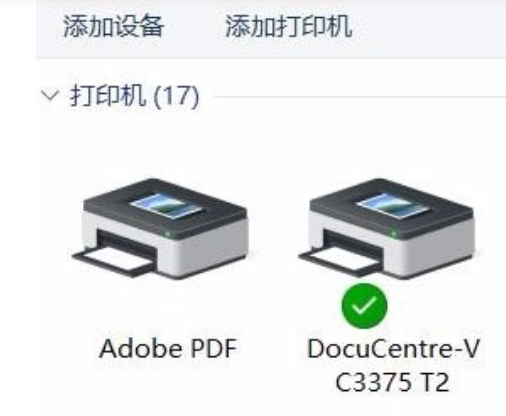506x416 pixels.
Task: Click the green default-printer checkmark badge
Action: click(364, 306)
